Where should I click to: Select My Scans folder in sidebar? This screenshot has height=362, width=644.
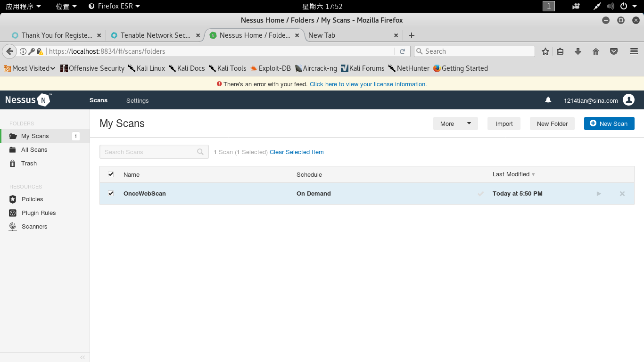coord(45,136)
